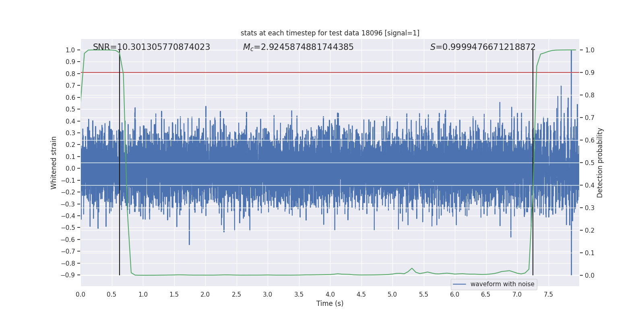
Task: Click the 4.0 tick on the time axis
Action: click(x=330, y=294)
